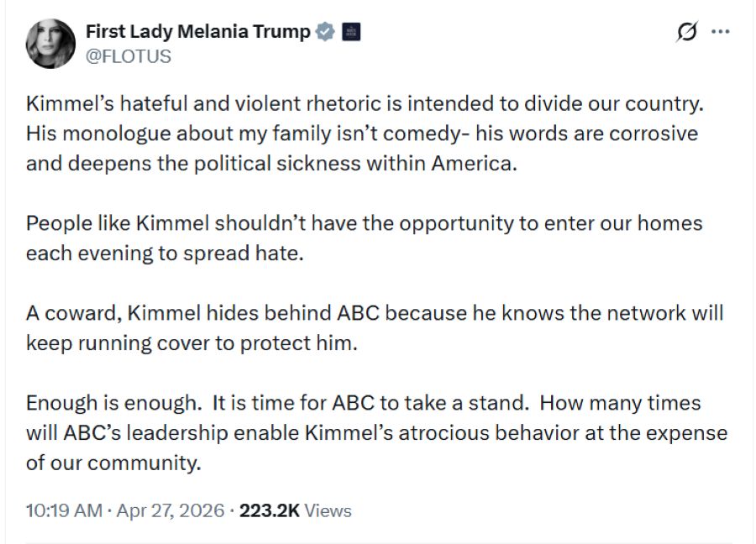Click the display name First Lady Melania Trump
Image resolution: width=756 pixels, height=544 pixels.
pyautogui.click(x=198, y=32)
